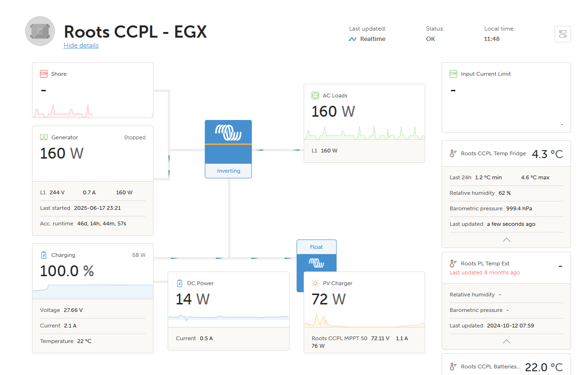Click the Float status label

[316, 247]
